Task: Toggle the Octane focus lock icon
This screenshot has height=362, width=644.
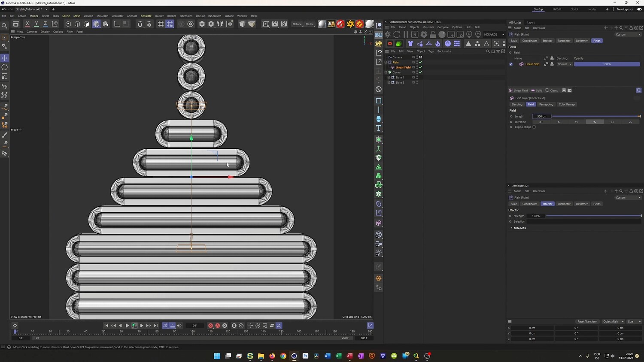Action: (433, 34)
